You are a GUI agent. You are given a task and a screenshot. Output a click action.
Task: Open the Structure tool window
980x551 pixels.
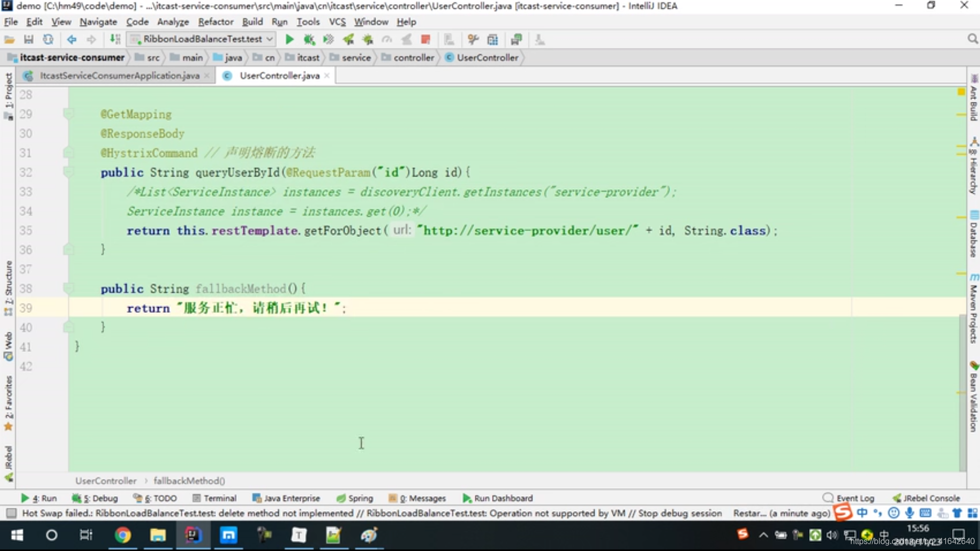(8, 288)
